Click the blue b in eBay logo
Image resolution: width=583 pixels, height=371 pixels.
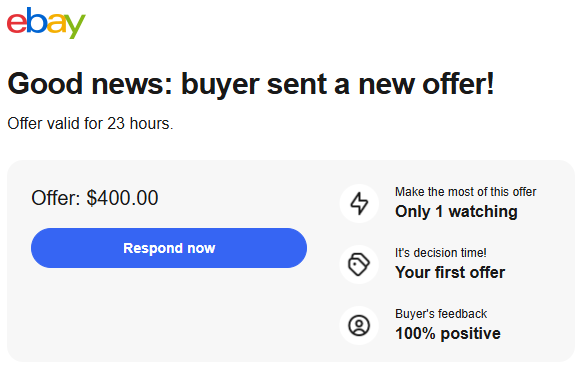click(x=37, y=20)
